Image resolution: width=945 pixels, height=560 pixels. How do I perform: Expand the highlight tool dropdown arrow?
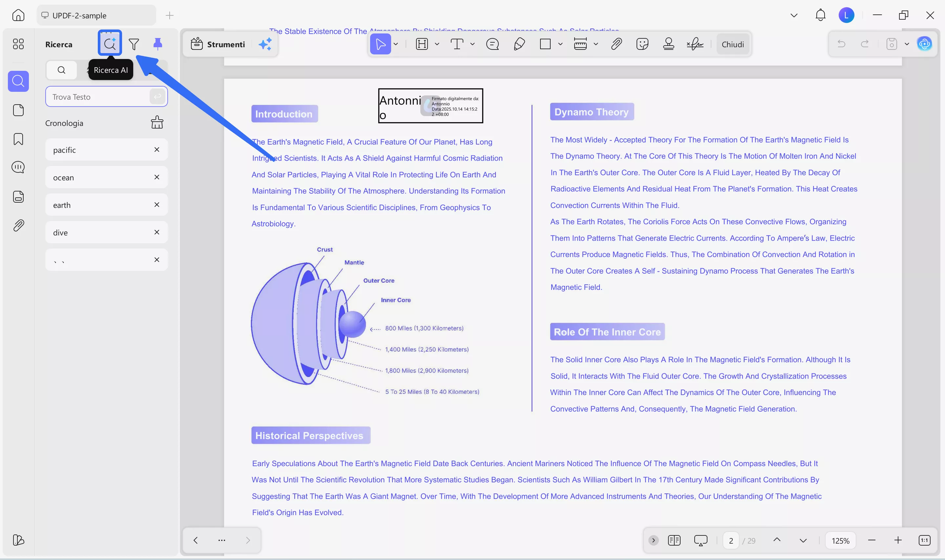[437, 44]
